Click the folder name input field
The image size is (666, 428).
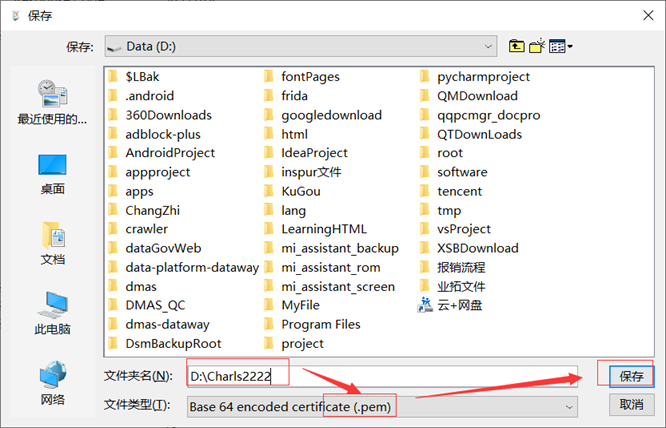(382, 376)
